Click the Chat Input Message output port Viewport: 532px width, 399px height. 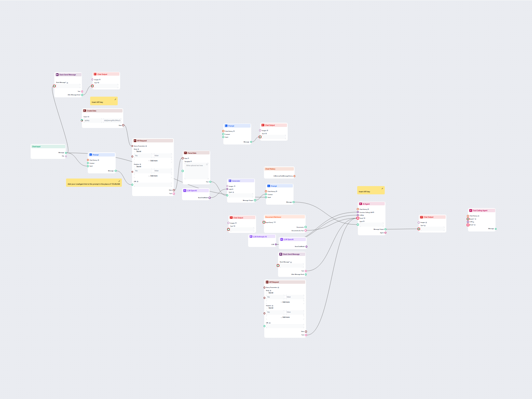tap(66, 153)
